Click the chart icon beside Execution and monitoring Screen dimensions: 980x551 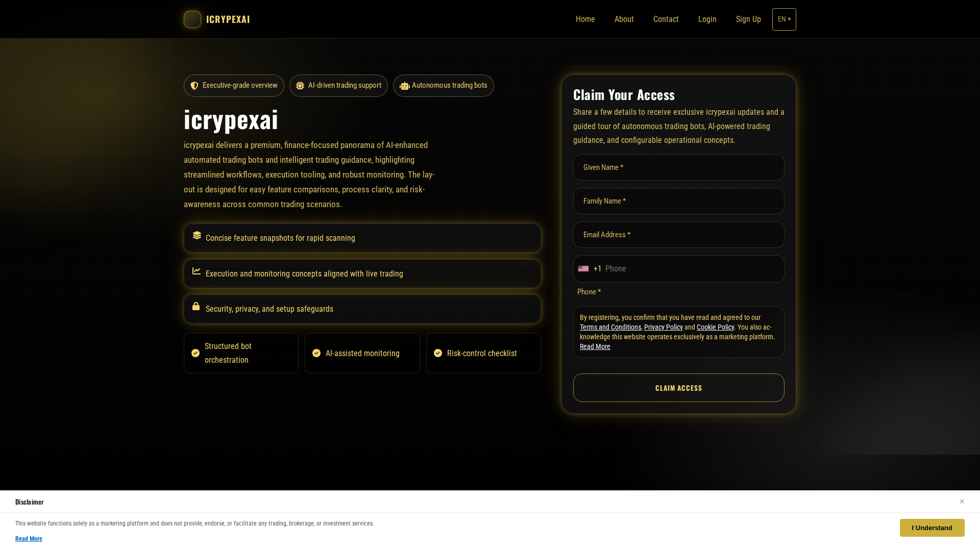point(197,271)
